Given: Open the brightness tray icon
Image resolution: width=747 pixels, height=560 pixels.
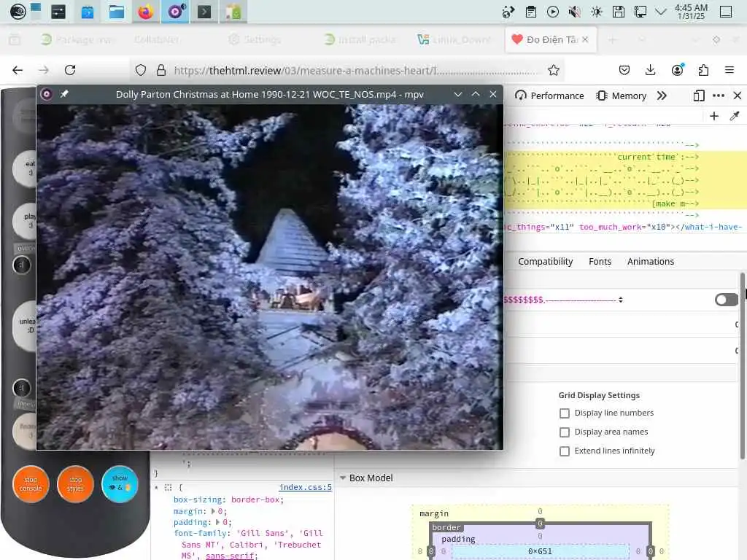Looking at the screenshot, I should (597, 12).
